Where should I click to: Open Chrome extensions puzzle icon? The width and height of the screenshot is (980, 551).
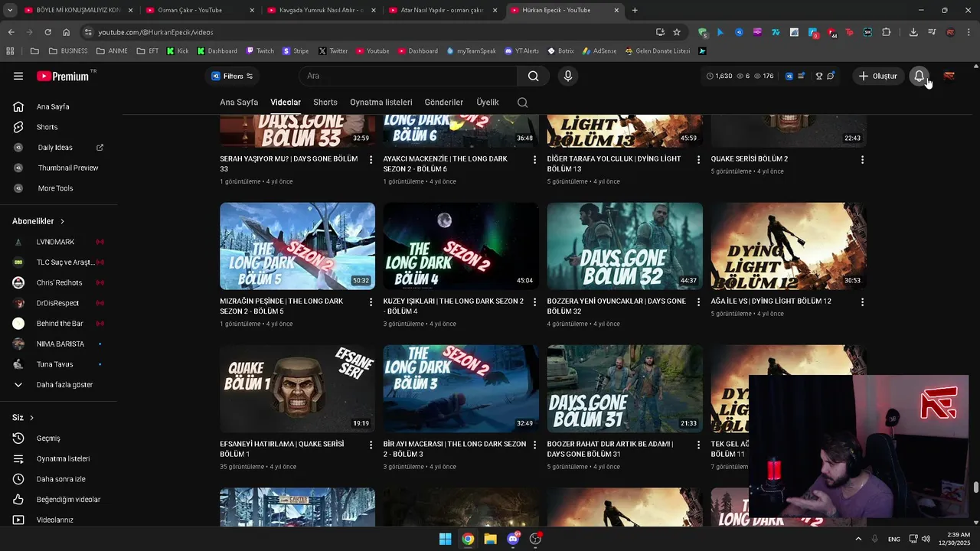coord(887,32)
